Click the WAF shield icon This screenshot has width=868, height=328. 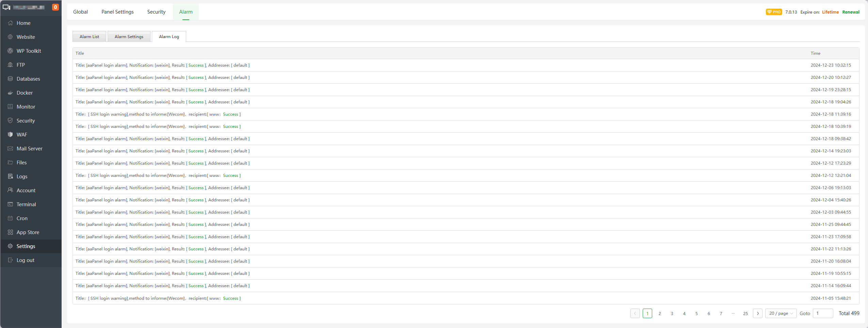pos(10,135)
